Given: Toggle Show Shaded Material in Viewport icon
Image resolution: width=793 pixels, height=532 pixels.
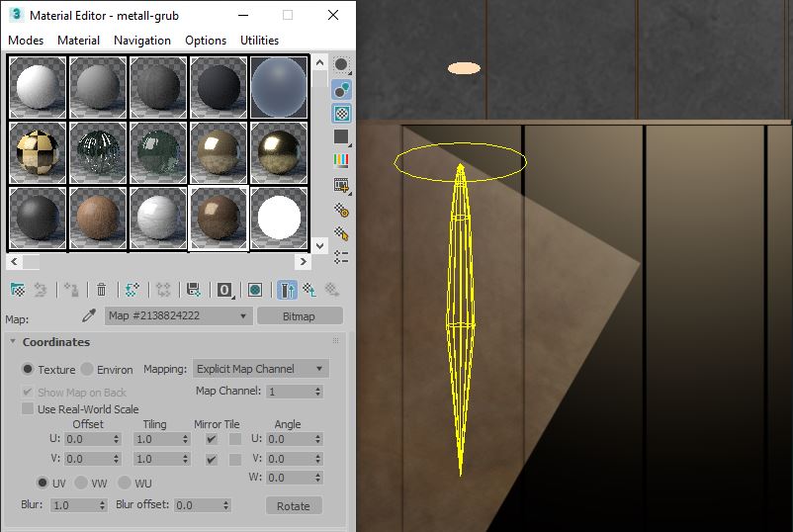Looking at the screenshot, I should (x=255, y=290).
